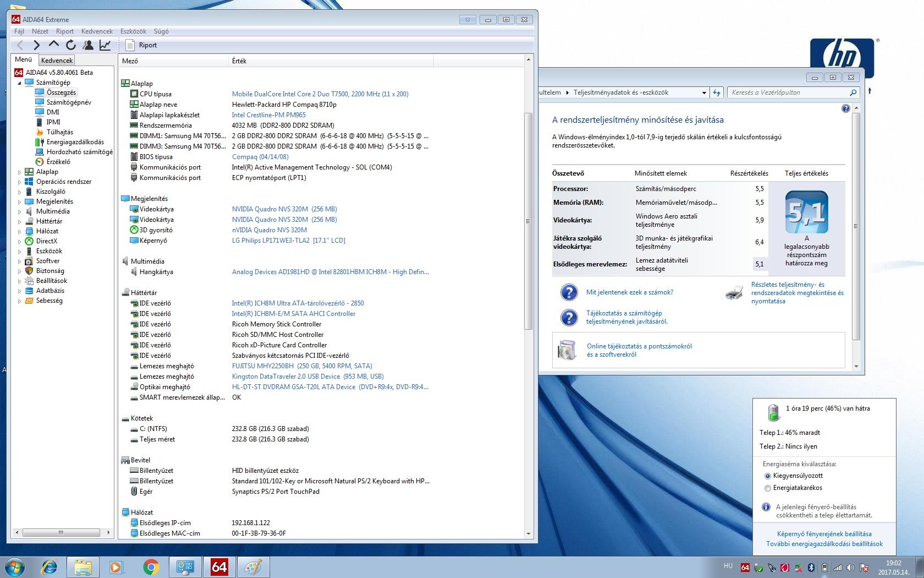Open FUJITSU MHY2250BH disk link
This screenshot has width=924, height=578.
302,366
